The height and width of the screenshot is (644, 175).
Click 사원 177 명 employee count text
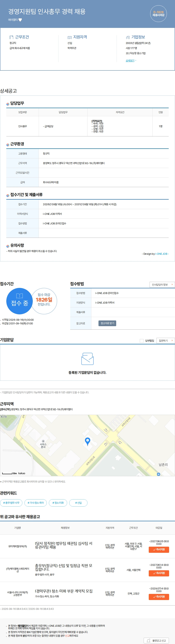point(131,48)
